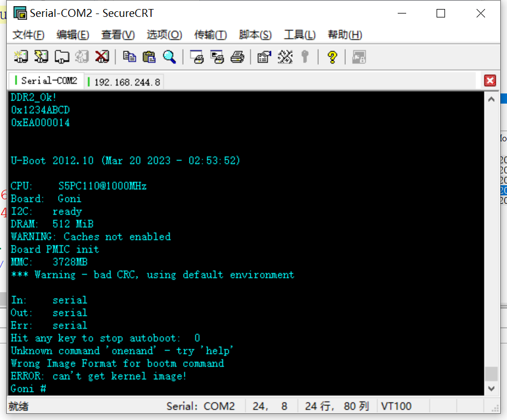Click the U-Boot 2012.10 version line
Viewport: 507px width, 420px height.
pyautogui.click(x=126, y=160)
